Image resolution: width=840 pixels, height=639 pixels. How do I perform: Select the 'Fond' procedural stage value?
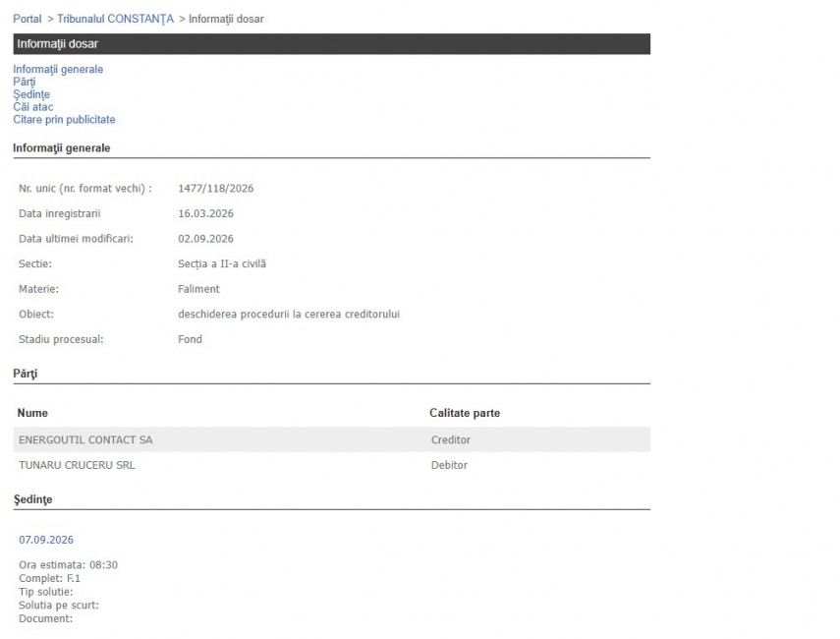coord(191,339)
